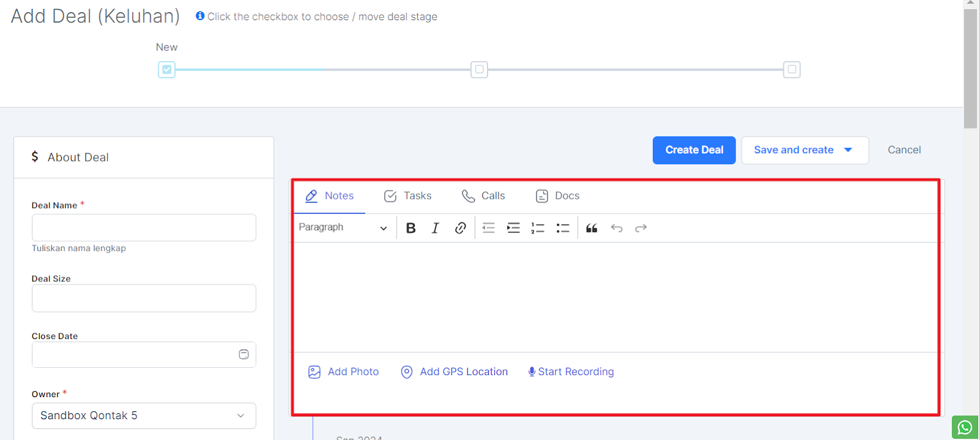980x440 pixels.
Task: Check the last deal stage checkbox
Action: coord(791,70)
